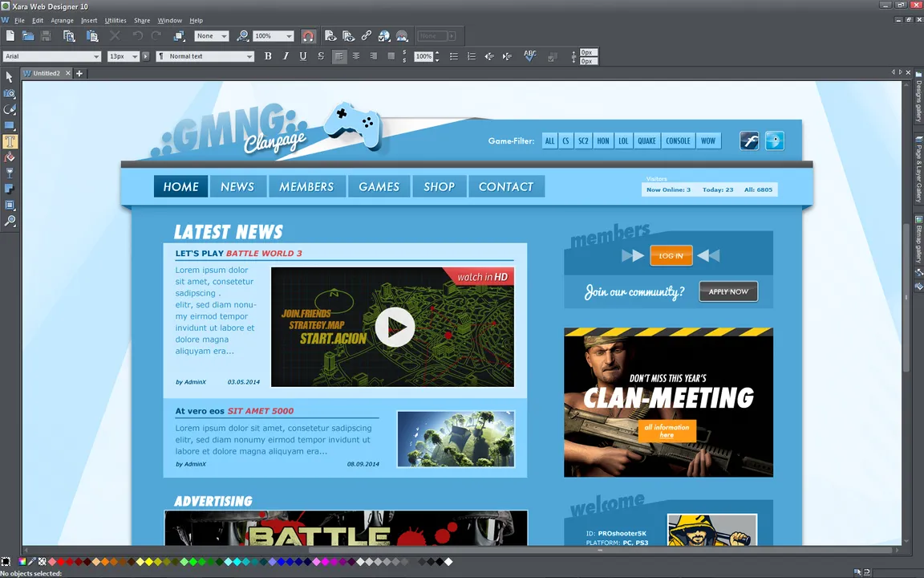924x578 pixels.
Task: Open the Edit menu
Action: pos(38,20)
